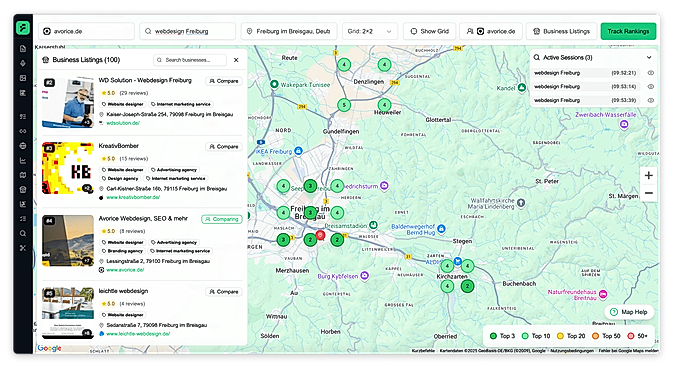Screen dimensions: 690x368
Task: Click the IKEA Freiburg shopping pin
Action: pos(298,151)
